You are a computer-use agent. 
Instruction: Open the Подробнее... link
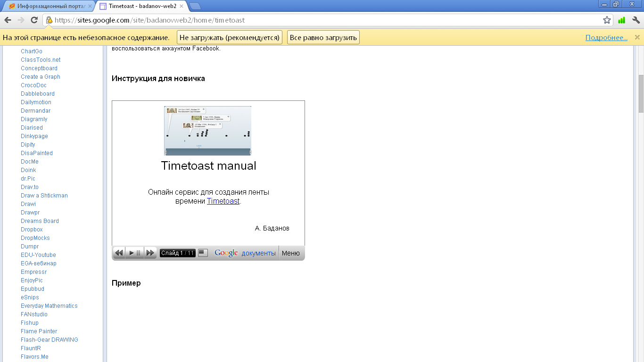606,37
